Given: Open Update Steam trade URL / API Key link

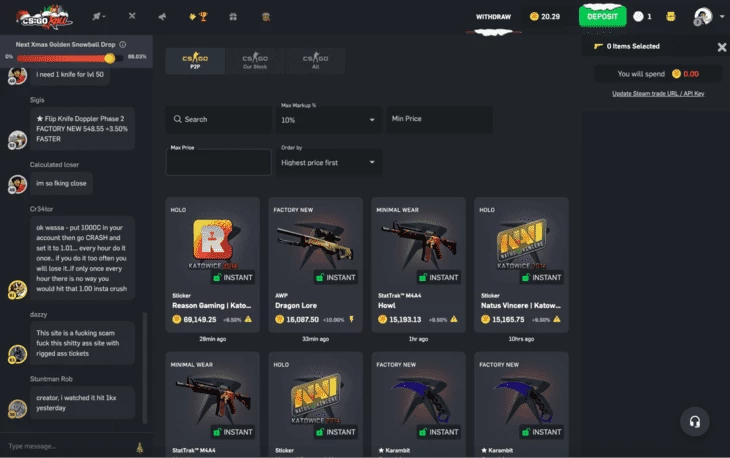Looking at the screenshot, I should (658, 94).
